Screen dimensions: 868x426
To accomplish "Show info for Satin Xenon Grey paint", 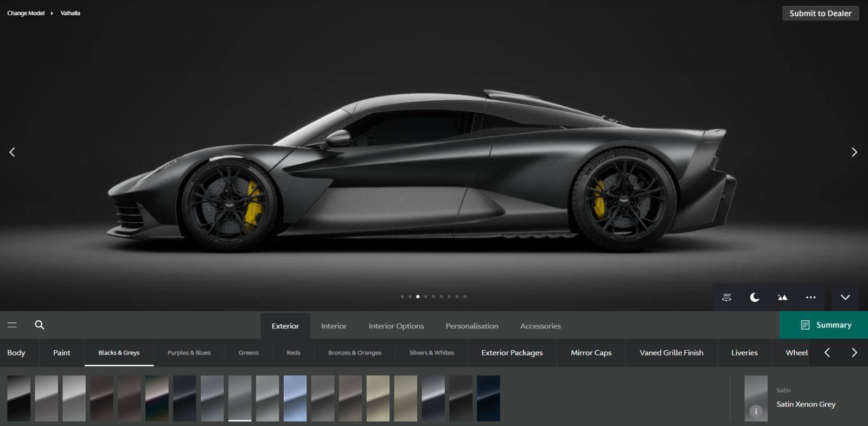I will pos(756,411).
